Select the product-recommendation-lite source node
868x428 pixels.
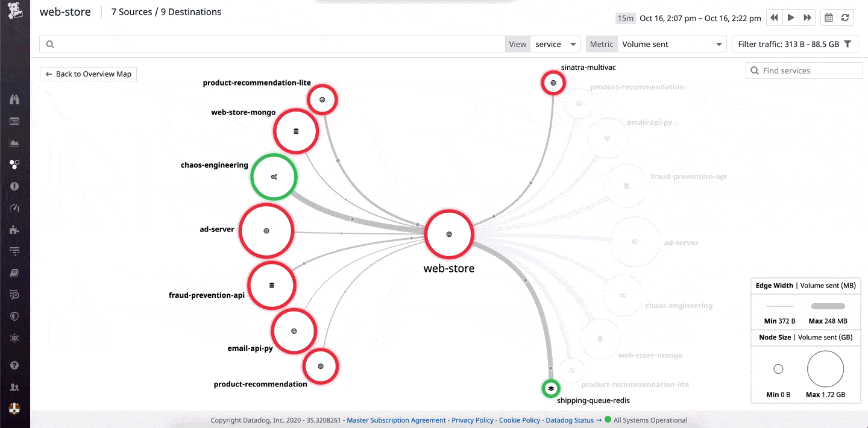(x=322, y=99)
